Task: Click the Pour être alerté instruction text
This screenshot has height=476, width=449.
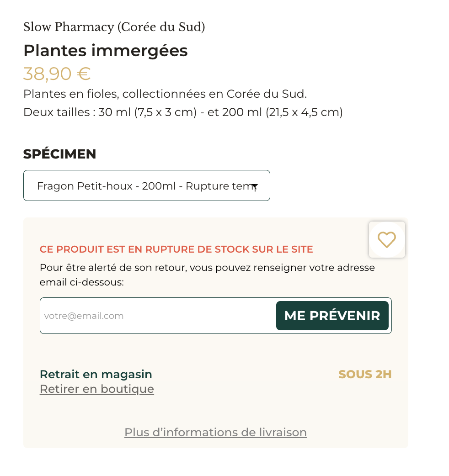Action: point(207,268)
